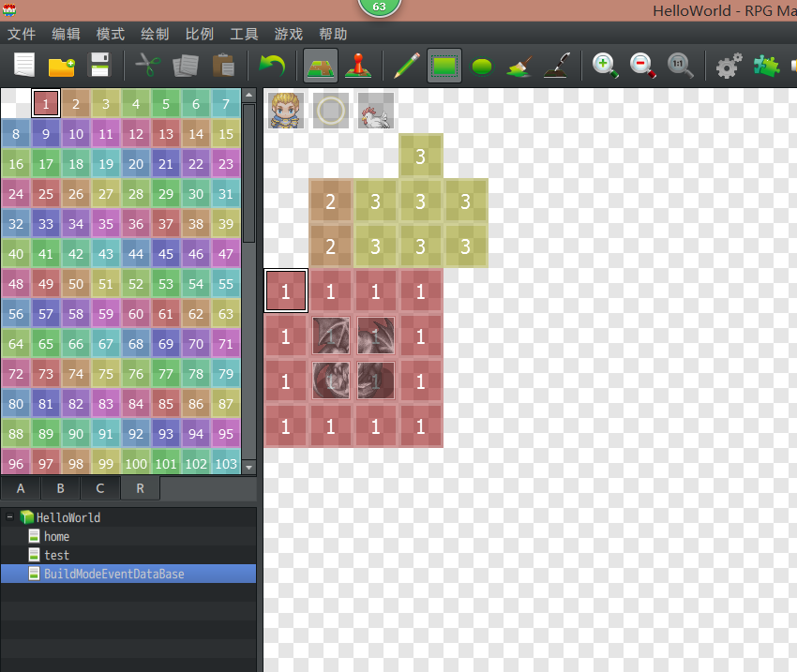The image size is (797, 672).
Task: Switch to tileset tab C
Action: [x=100, y=488]
